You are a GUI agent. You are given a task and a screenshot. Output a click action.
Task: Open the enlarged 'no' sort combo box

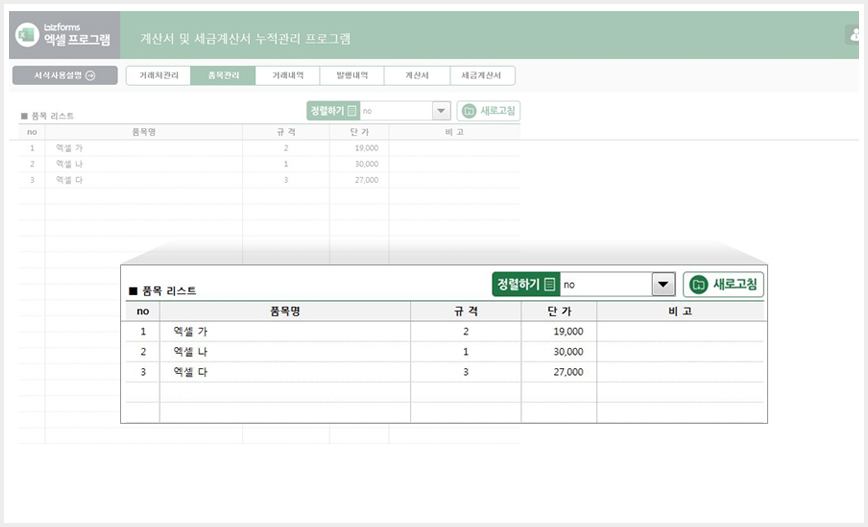pyautogui.click(x=617, y=285)
